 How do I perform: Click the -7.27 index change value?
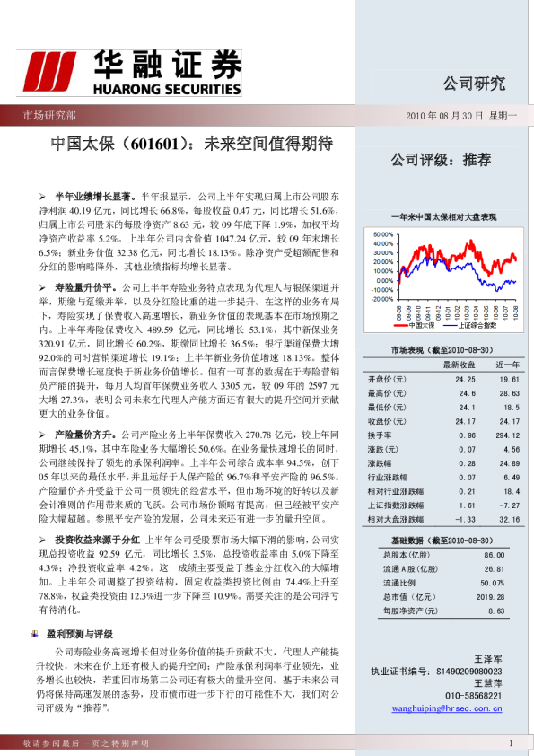[510, 505]
